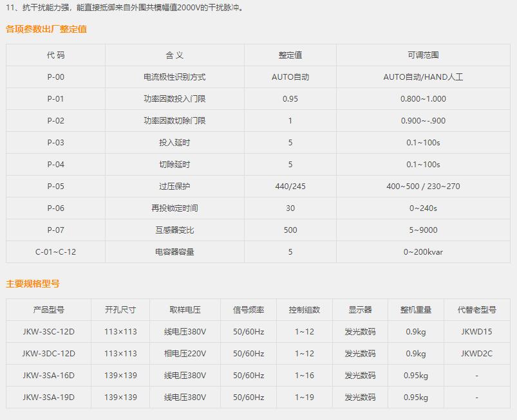Click the 400~500 / 230~270 range cell
Screen dimensions: 517x420
pyautogui.click(x=423, y=186)
